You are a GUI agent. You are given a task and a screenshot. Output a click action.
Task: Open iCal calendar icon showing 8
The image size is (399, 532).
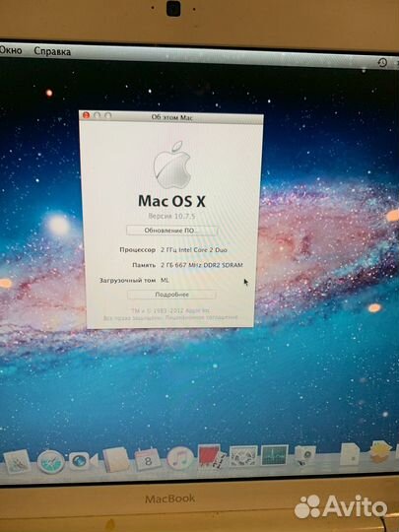tap(148, 459)
